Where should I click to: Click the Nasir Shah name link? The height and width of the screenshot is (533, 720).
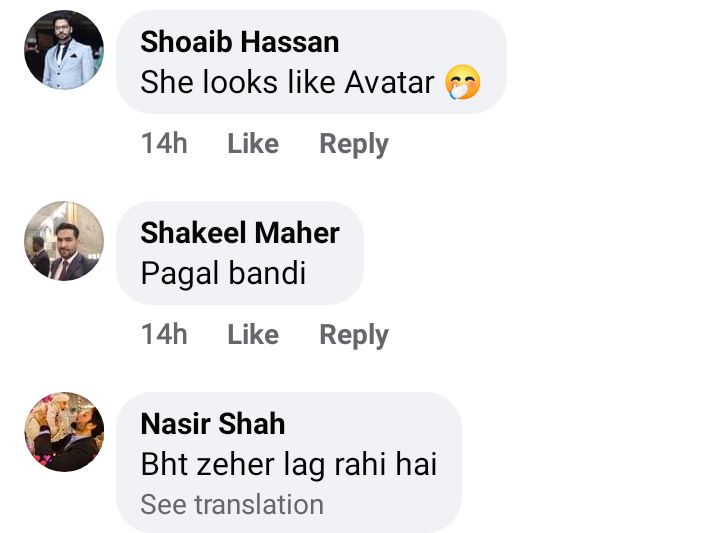coord(213,424)
